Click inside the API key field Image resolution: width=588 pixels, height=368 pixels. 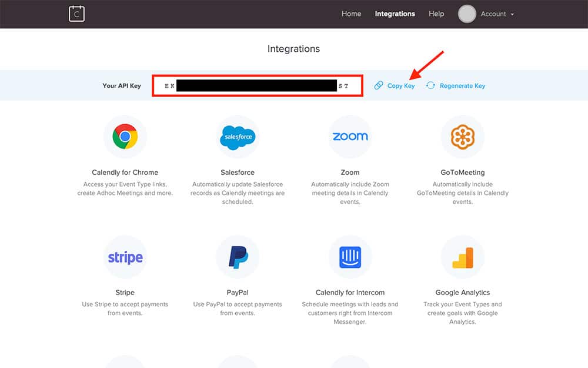pyautogui.click(x=257, y=86)
